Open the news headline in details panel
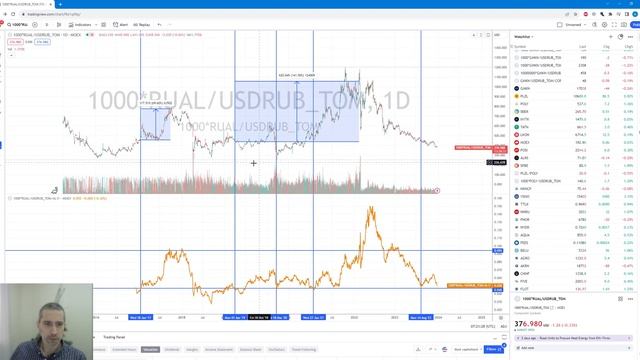The height and width of the screenshot is (360, 640). 573,338
